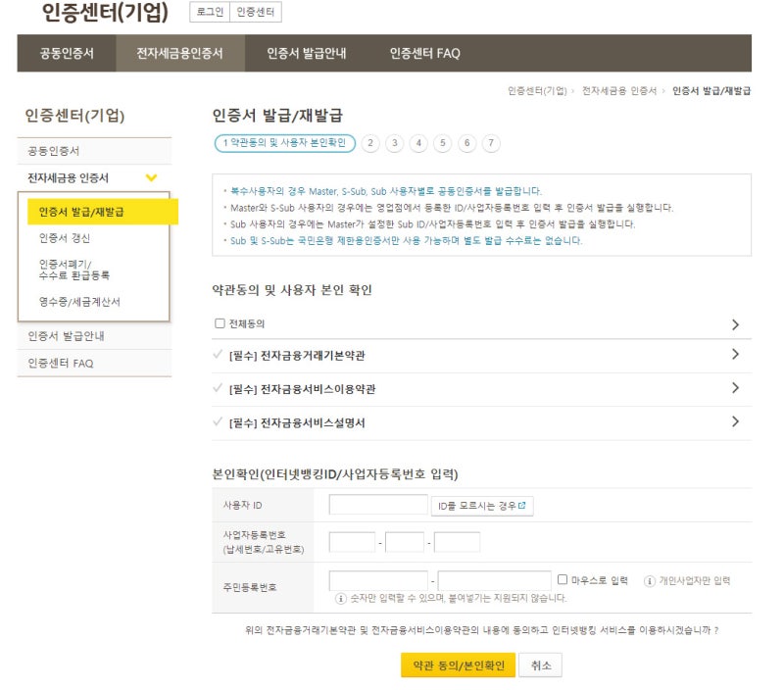The height and width of the screenshot is (690, 784).
Task: Focus the second 사업자등록번호 input box
Action: (405, 542)
